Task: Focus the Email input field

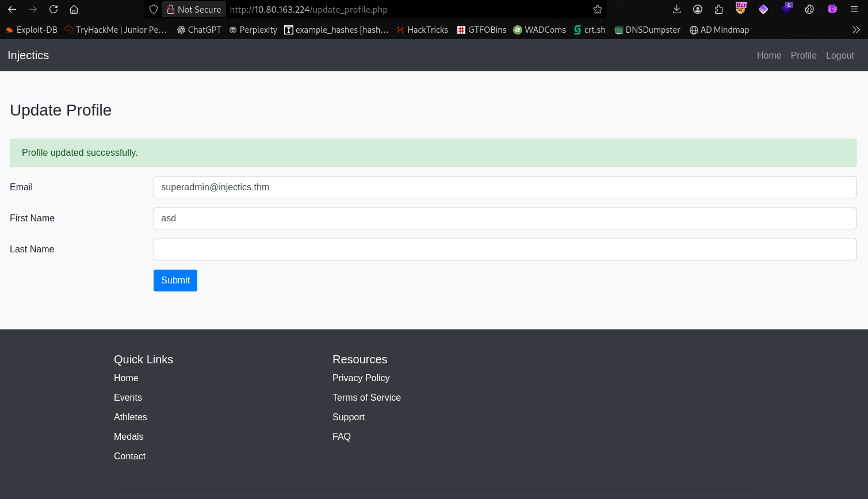Action: (x=504, y=187)
